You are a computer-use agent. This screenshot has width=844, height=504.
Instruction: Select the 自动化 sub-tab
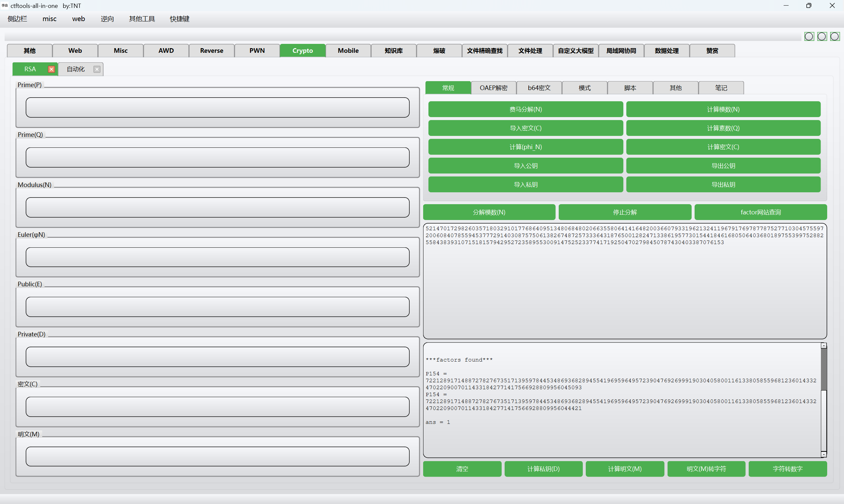click(76, 69)
